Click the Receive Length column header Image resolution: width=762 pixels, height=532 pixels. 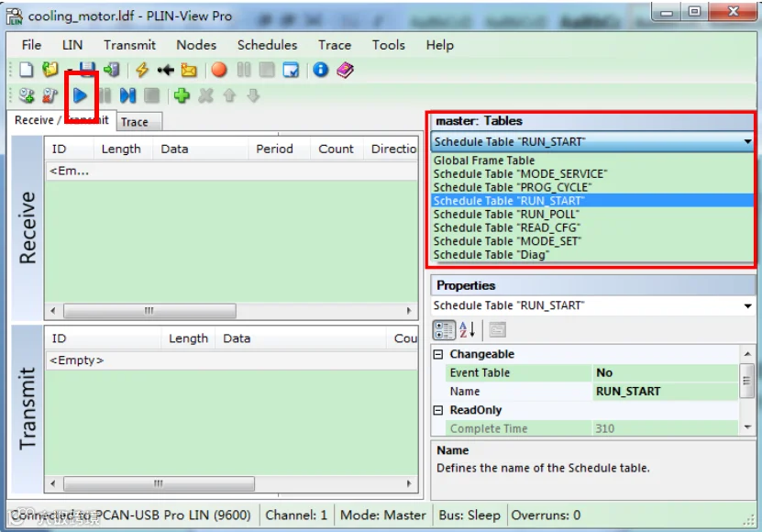[123, 149]
